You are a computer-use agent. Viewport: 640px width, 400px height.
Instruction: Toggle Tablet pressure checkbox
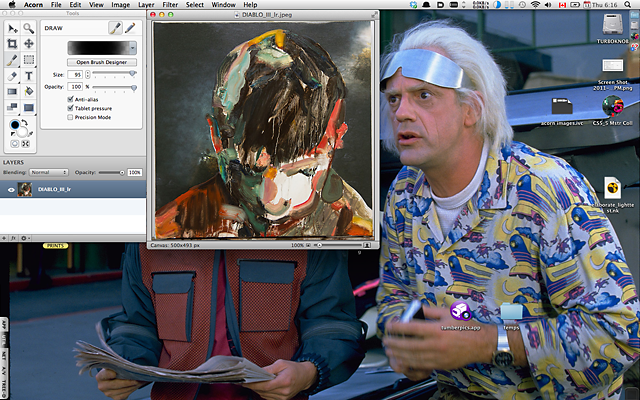click(70, 108)
